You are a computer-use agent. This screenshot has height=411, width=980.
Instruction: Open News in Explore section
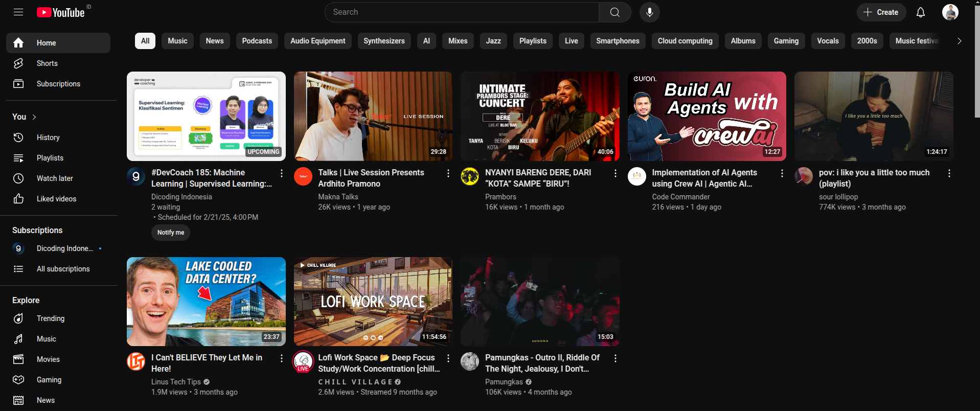[x=58, y=400]
